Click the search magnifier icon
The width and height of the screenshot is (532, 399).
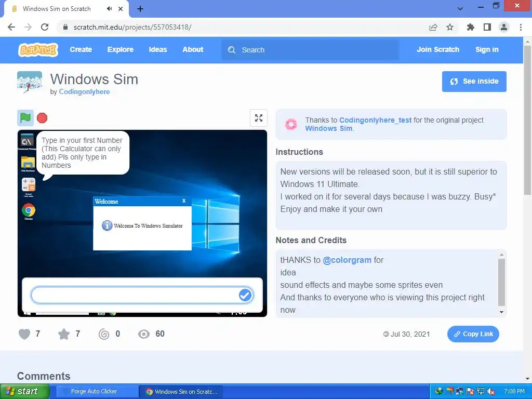click(x=232, y=50)
